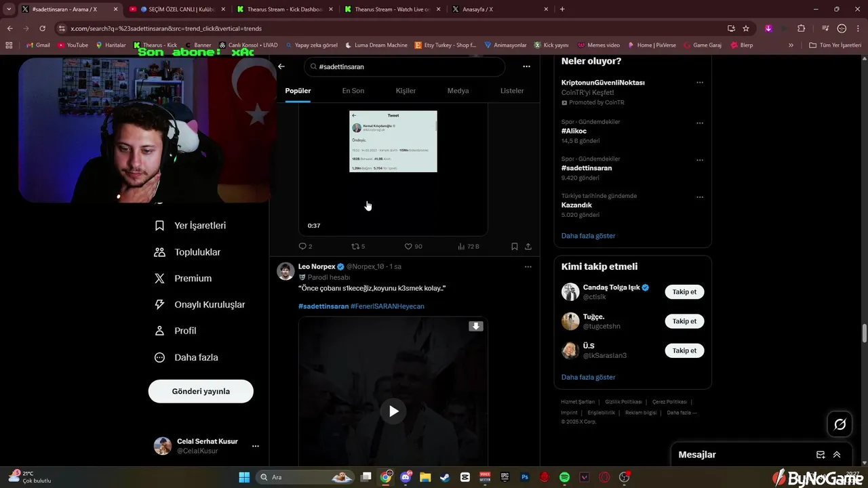Image resolution: width=868 pixels, height=488 pixels.
Task: Compose new message in Mesajlar bar
Action: tap(821, 455)
